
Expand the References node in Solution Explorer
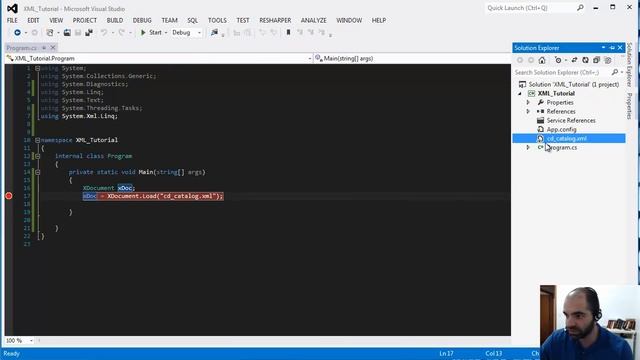[528, 111]
